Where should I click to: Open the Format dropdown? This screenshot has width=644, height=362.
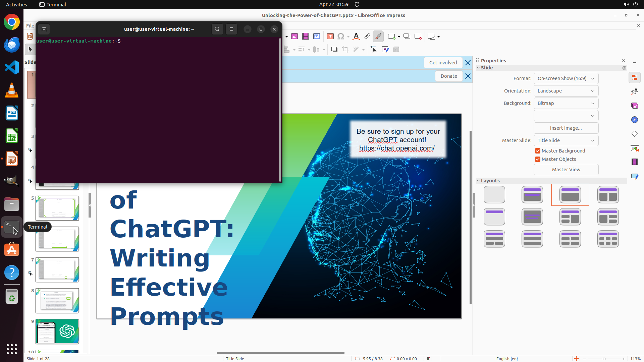click(x=566, y=78)
